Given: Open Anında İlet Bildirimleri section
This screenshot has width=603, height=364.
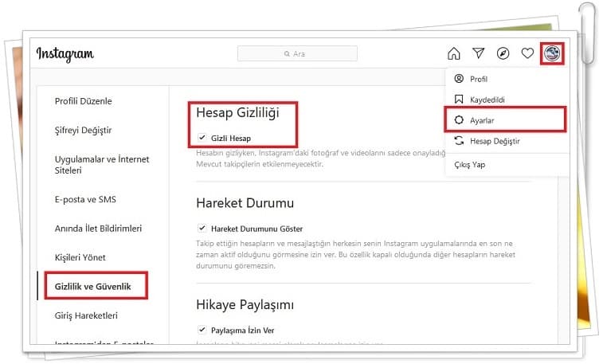Looking at the screenshot, I should [x=98, y=229].
